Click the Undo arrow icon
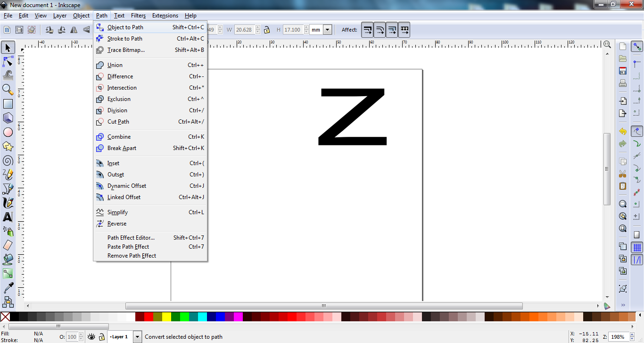This screenshot has height=343, width=644. pyautogui.click(x=623, y=131)
